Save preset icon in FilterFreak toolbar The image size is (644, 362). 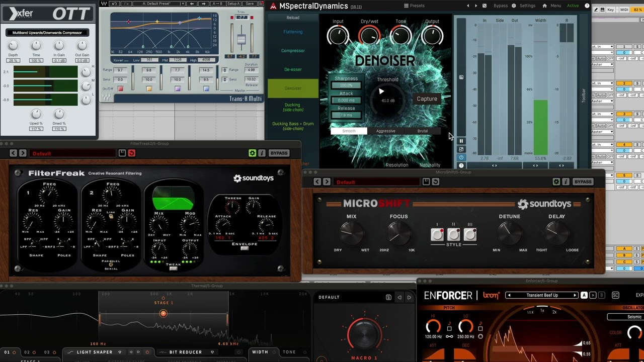(122, 153)
